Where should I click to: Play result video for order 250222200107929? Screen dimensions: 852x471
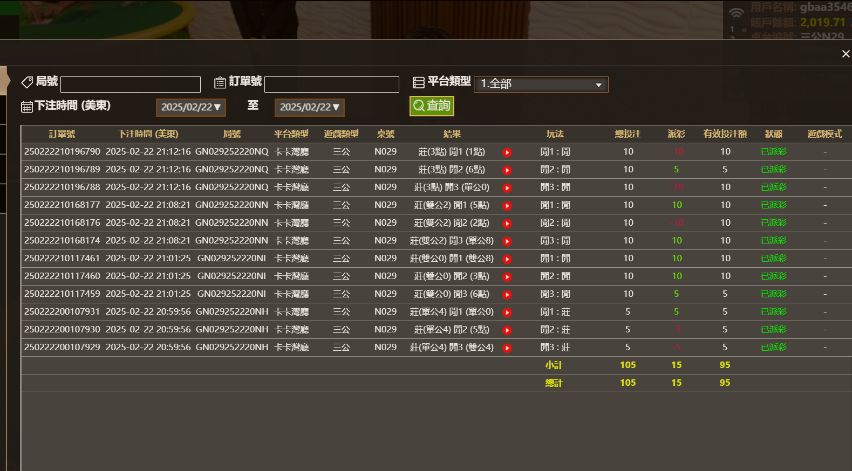click(507, 347)
